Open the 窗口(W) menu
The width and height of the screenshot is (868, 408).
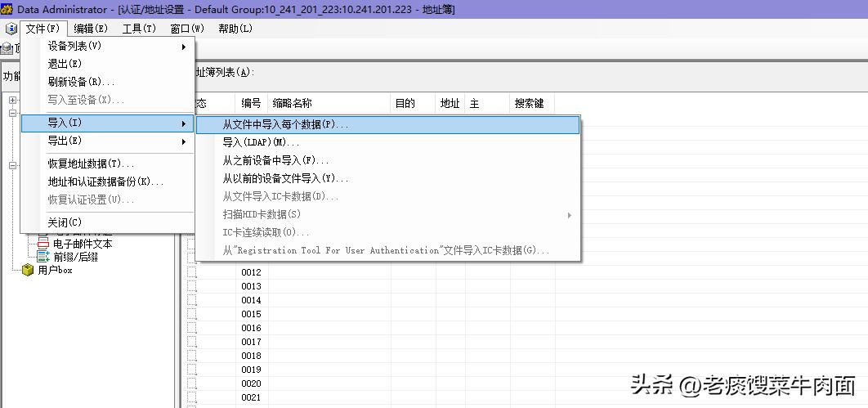[x=187, y=29]
